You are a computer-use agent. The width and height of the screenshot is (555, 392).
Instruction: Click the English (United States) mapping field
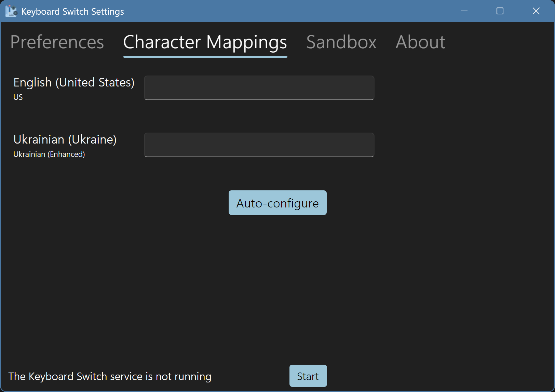tap(259, 88)
